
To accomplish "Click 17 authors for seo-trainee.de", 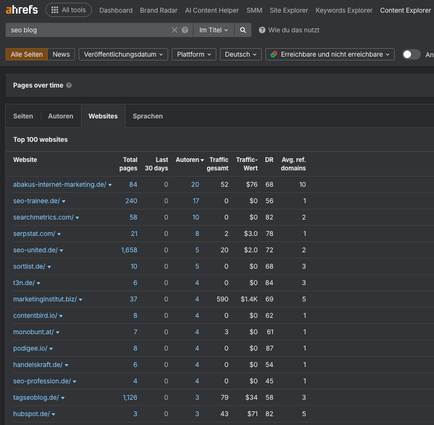I will (x=196, y=201).
